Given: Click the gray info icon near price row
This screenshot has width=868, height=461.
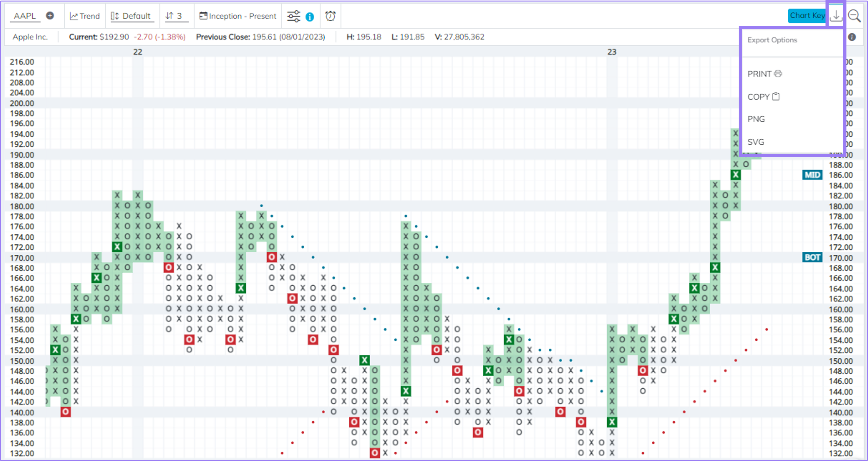Looking at the screenshot, I should (x=852, y=37).
